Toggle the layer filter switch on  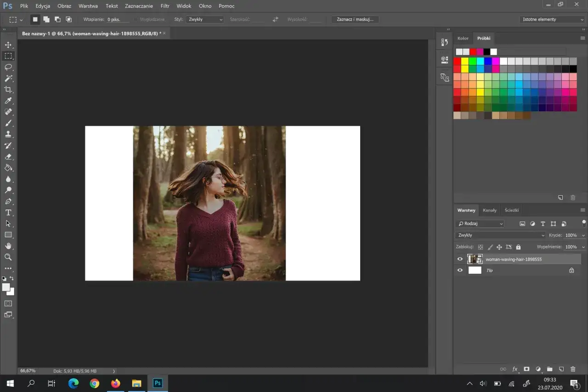coord(583,223)
